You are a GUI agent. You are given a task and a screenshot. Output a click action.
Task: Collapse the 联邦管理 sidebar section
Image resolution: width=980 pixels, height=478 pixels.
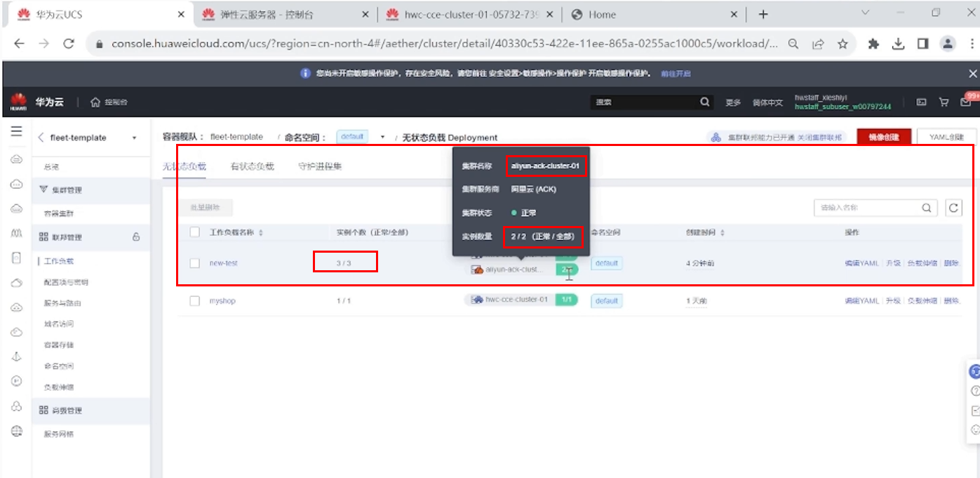91,237
